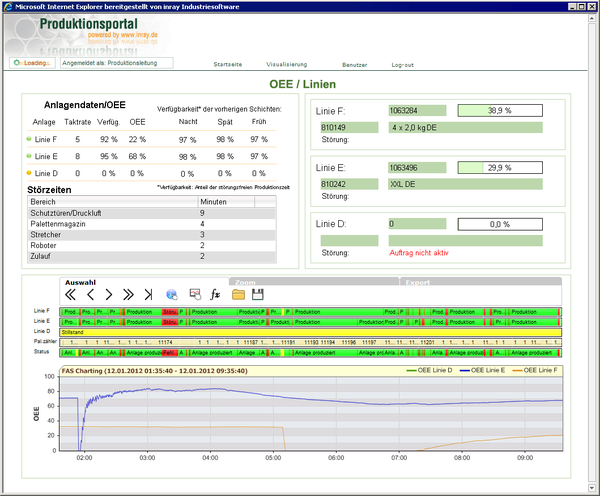
Task: Click 11174 in the Pal.zähler timeline
Action: [x=165, y=343]
